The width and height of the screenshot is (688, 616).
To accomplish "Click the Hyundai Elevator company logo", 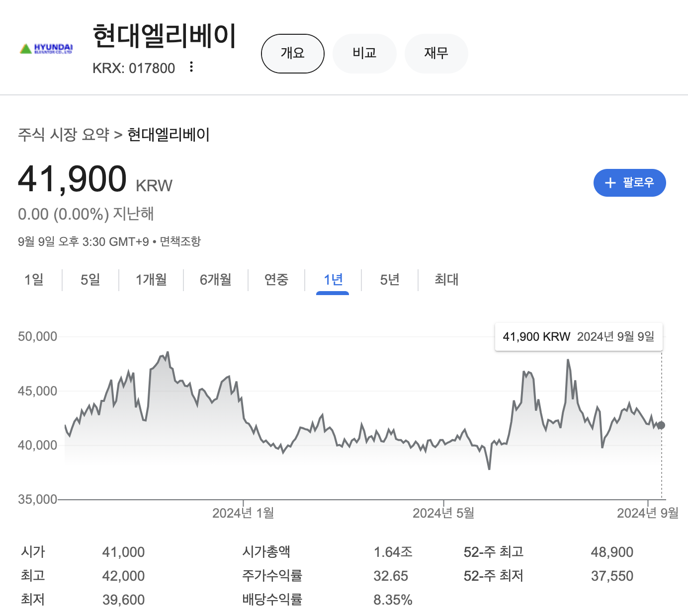I will [46, 49].
